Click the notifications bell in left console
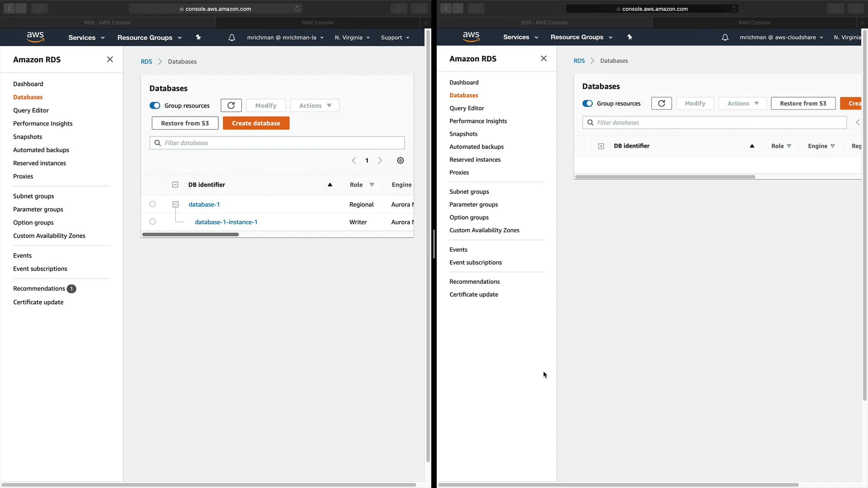The height and width of the screenshot is (488, 868). pos(231,38)
